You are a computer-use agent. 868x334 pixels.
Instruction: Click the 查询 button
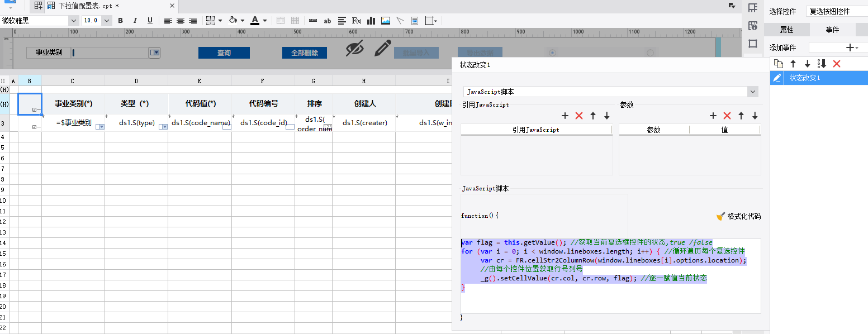point(224,53)
